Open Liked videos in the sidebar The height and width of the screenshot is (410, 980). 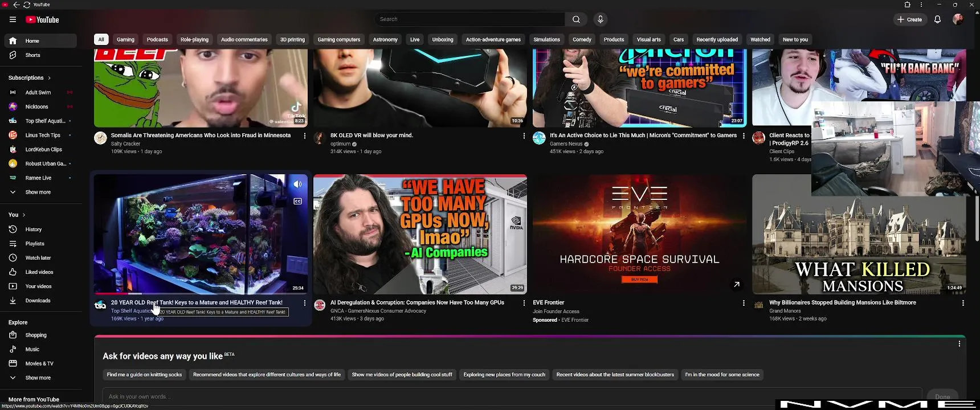point(40,272)
